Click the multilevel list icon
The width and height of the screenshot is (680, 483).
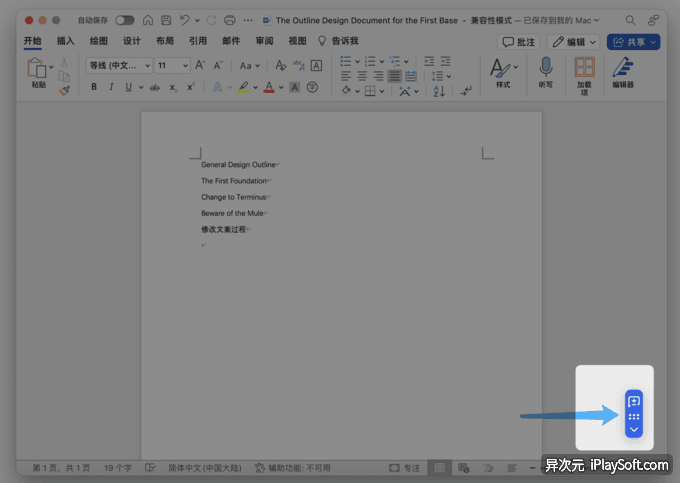(x=395, y=61)
